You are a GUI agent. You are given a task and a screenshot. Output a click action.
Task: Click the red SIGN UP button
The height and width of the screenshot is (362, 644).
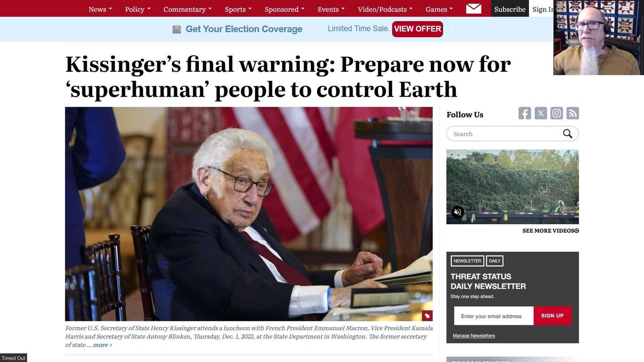point(552,316)
